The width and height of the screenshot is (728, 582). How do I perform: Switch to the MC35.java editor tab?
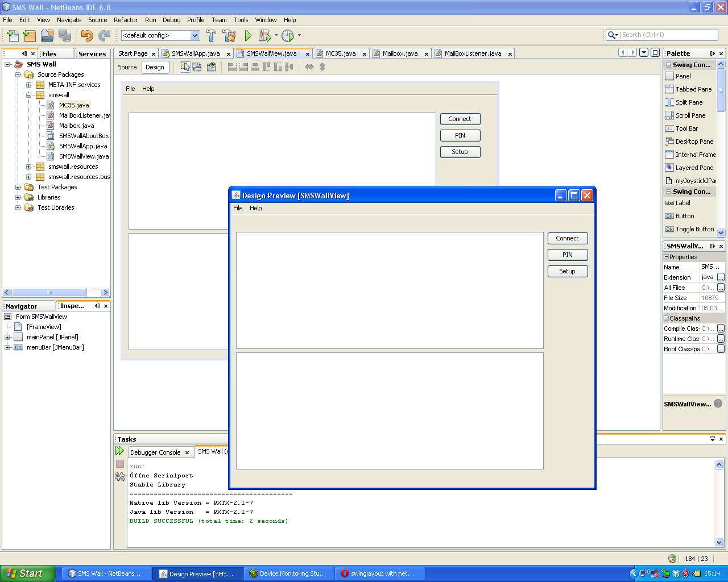[341, 53]
